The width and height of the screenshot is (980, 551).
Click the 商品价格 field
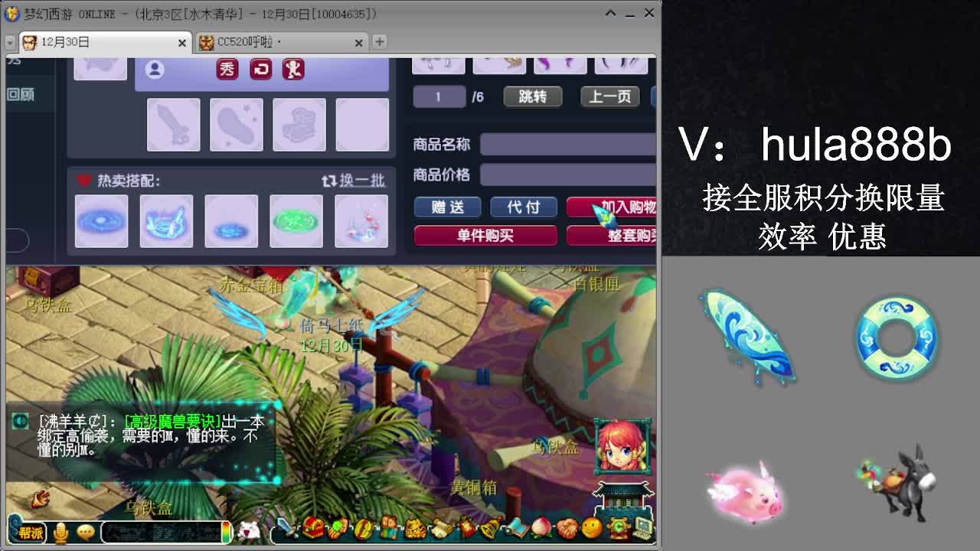point(568,174)
